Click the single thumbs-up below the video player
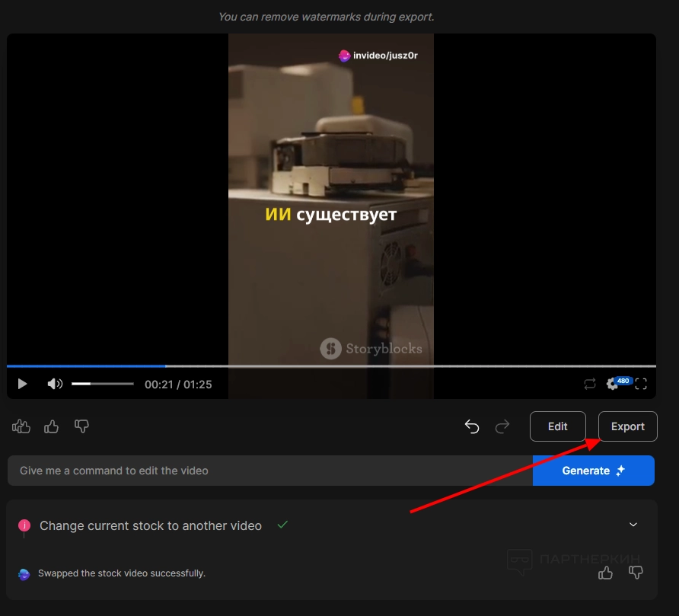The height and width of the screenshot is (616, 679). tap(52, 426)
